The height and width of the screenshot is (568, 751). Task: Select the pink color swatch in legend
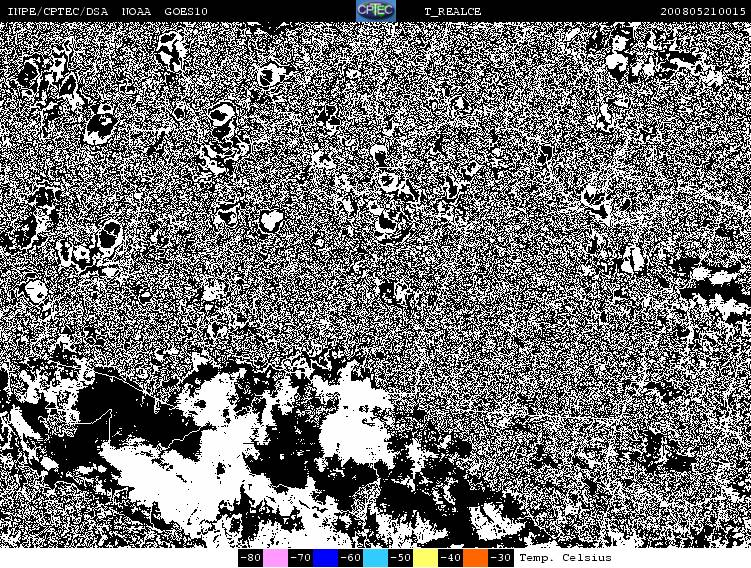tap(275, 558)
